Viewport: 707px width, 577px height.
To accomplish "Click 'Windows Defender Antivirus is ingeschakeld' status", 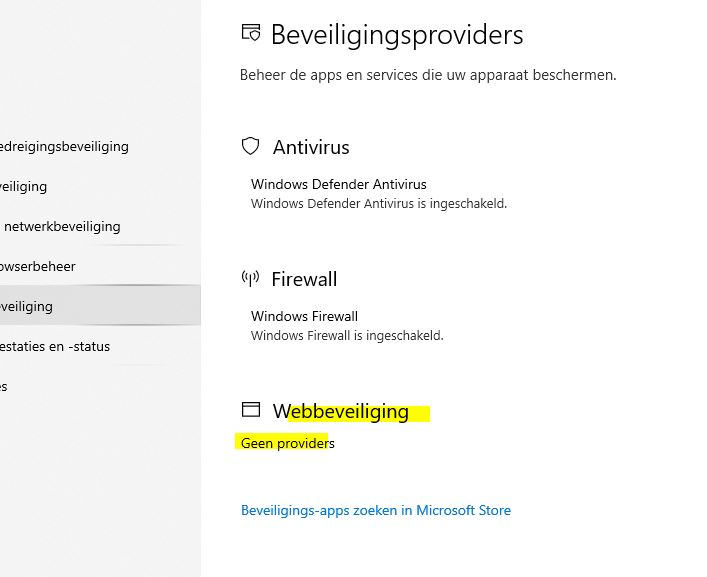I will [x=378, y=203].
